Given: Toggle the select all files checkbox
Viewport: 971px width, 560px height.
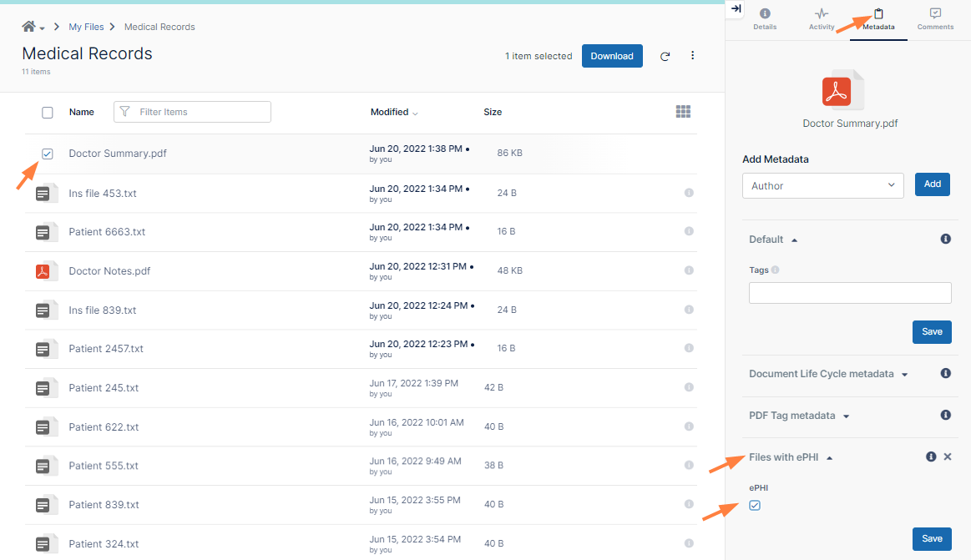Looking at the screenshot, I should tap(48, 113).
